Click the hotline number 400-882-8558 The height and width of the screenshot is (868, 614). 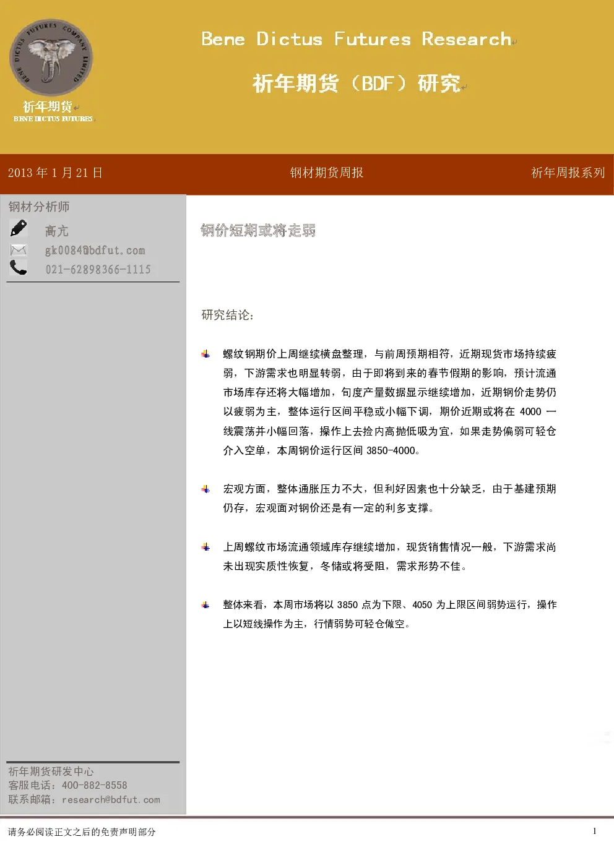[94, 785]
